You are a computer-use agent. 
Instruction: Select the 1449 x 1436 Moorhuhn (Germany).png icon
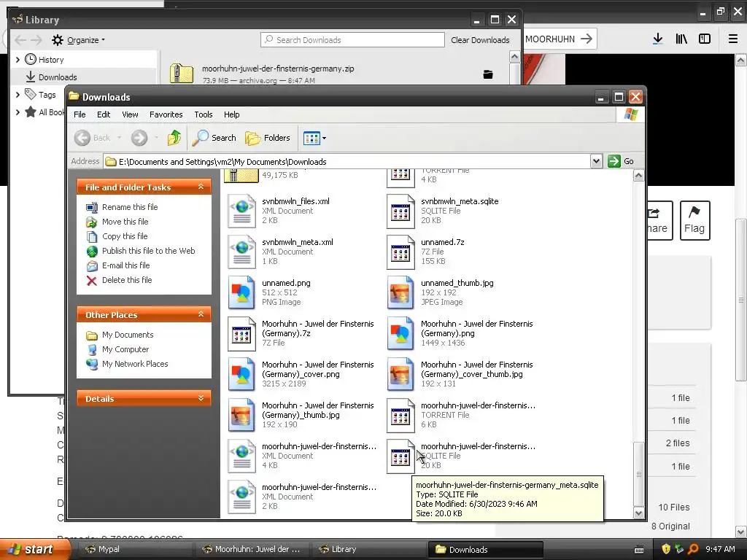tap(400, 333)
